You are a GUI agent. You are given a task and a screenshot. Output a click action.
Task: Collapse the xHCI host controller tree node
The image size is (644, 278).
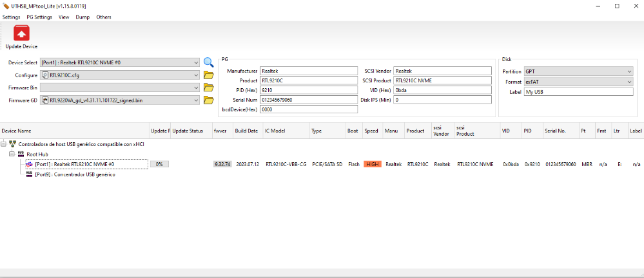[x=4, y=144]
